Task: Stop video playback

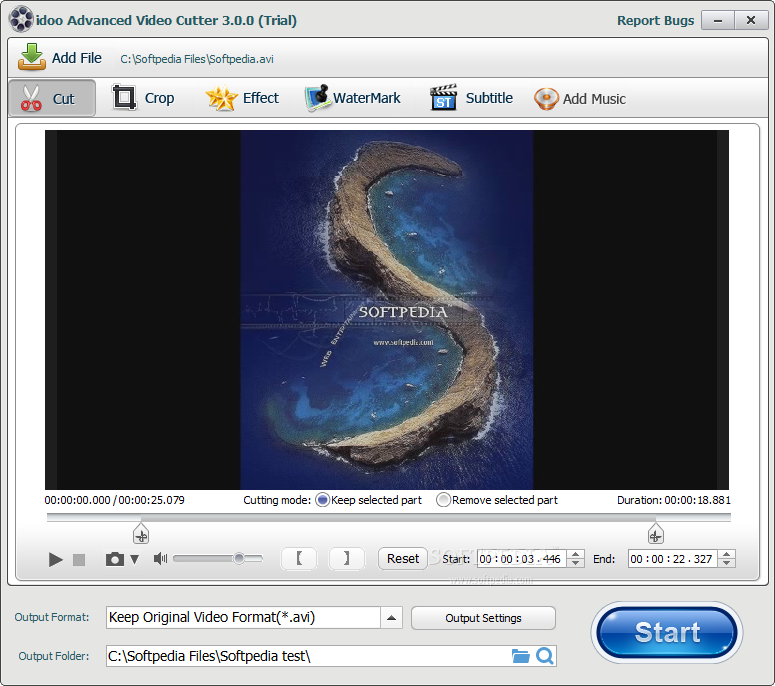Action: 79,559
